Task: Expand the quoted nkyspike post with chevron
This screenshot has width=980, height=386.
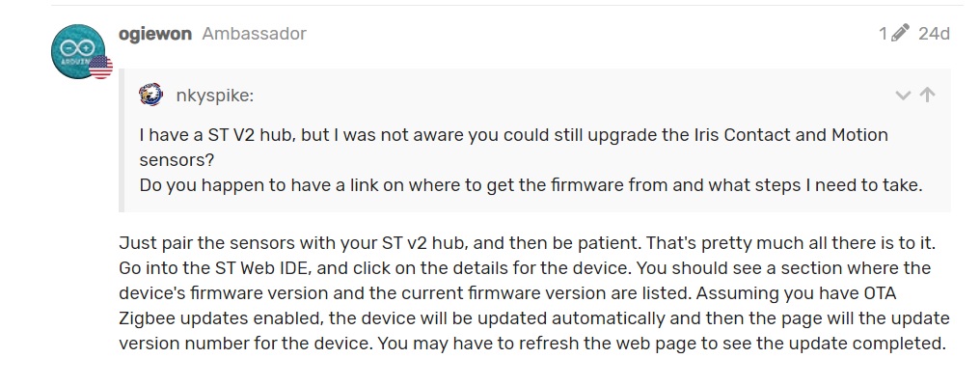Action: [x=903, y=96]
